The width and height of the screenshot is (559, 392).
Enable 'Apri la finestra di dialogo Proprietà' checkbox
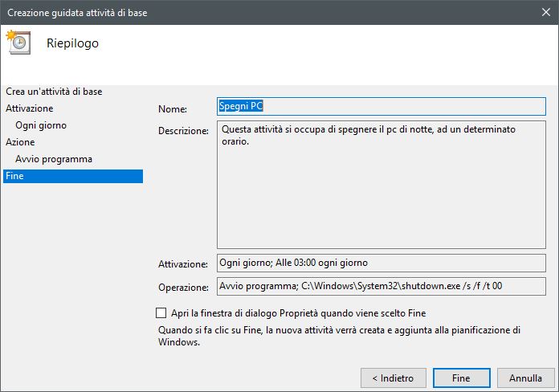[161, 313]
